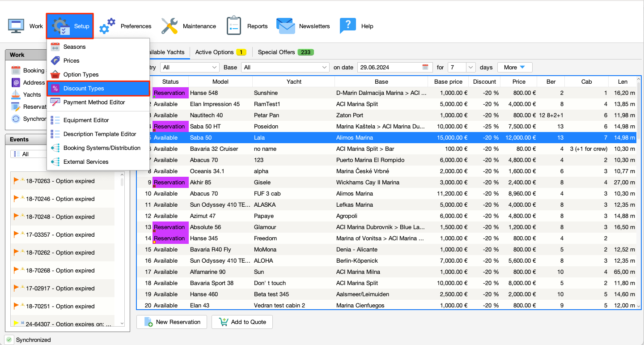Screen dimensions: 644x345
Task: Select the 'Vedran test cabin 2' yacht cell
Action: [x=293, y=306]
